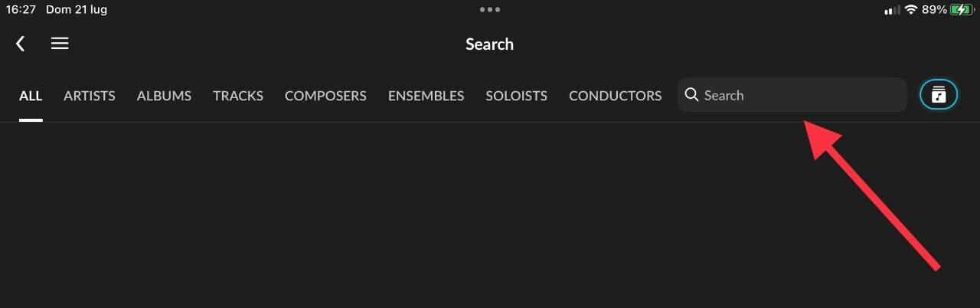This screenshot has width=980, height=308.
Task: Go back using the left chevron arrow
Action: pos(21,44)
